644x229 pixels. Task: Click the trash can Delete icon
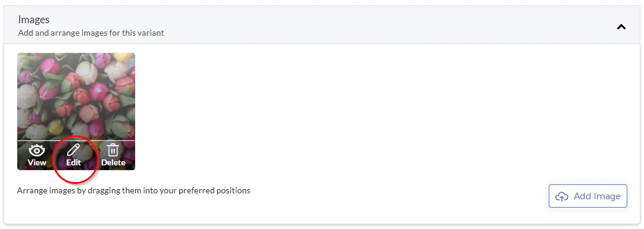[x=113, y=150]
